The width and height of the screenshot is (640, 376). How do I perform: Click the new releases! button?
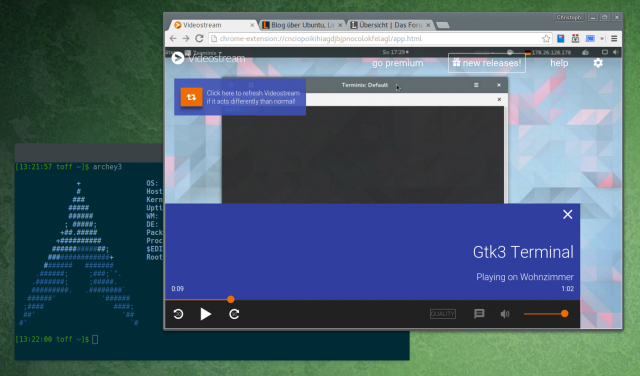pyautogui.click(x=487, y=63)
